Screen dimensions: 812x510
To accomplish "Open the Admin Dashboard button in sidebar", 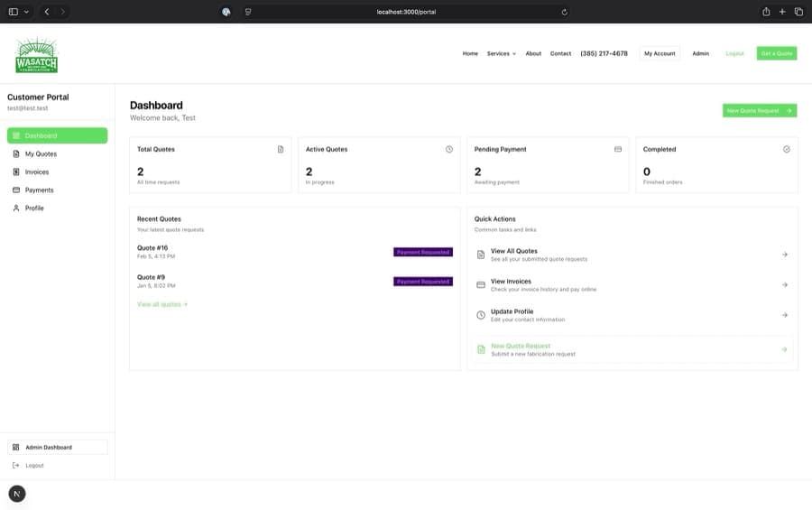I will coord(58,448).
